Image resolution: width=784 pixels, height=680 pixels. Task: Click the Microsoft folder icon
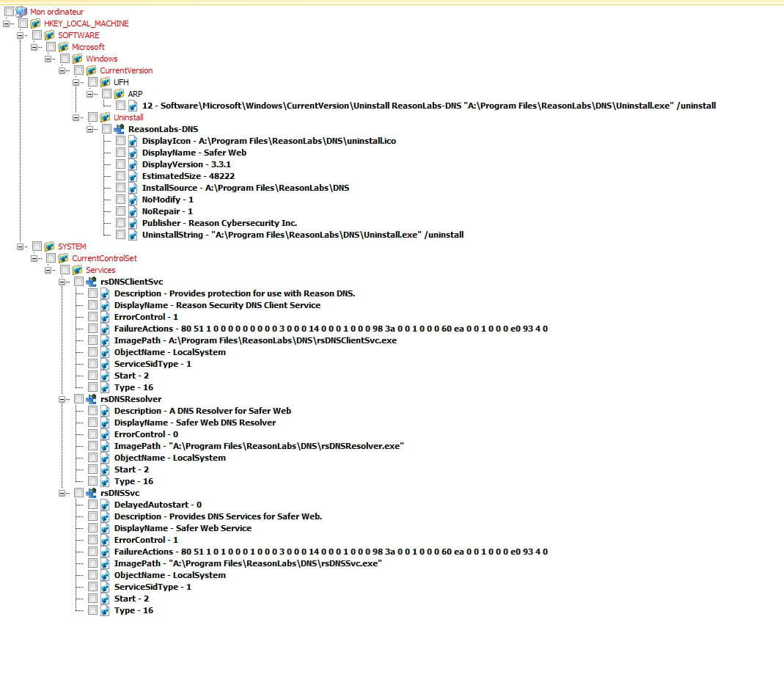[x=63, y=47]
